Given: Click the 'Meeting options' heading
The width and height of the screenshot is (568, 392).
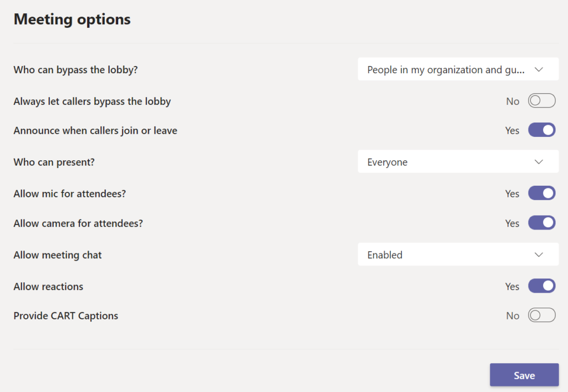Looking at the screenshot, I should [x=72, y=19].
